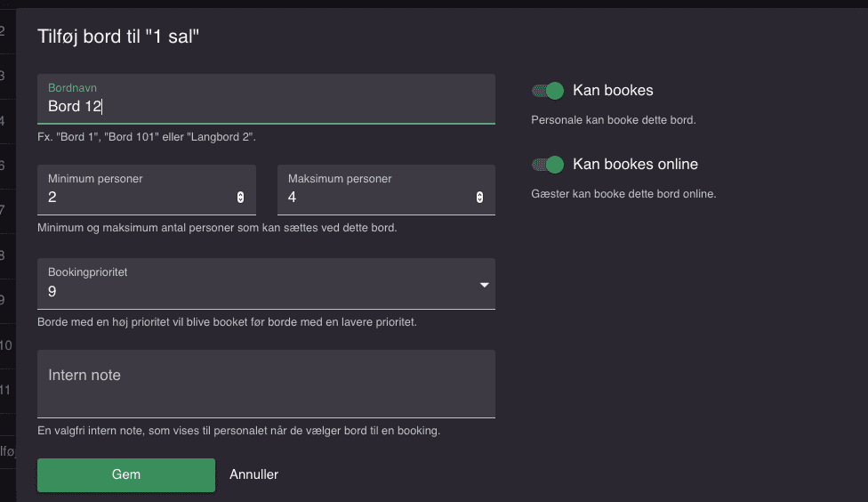Select row 10 in the background list

tap(7, 345)
